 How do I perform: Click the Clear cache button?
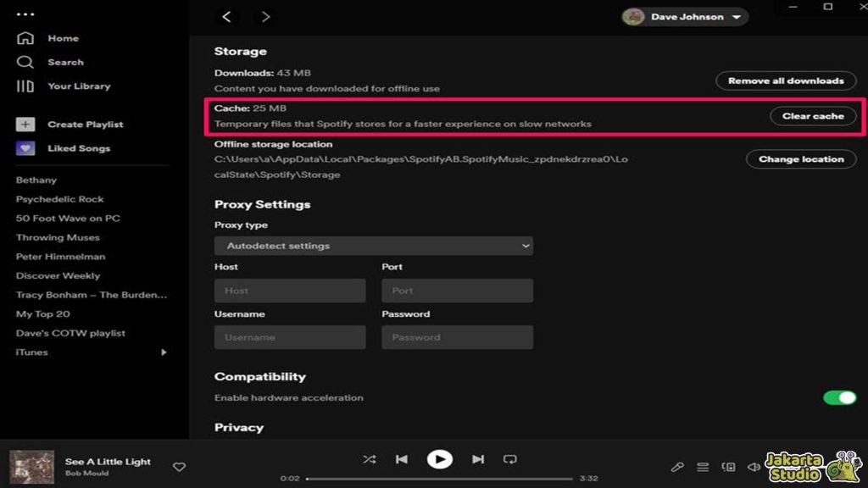coord(813,116)
